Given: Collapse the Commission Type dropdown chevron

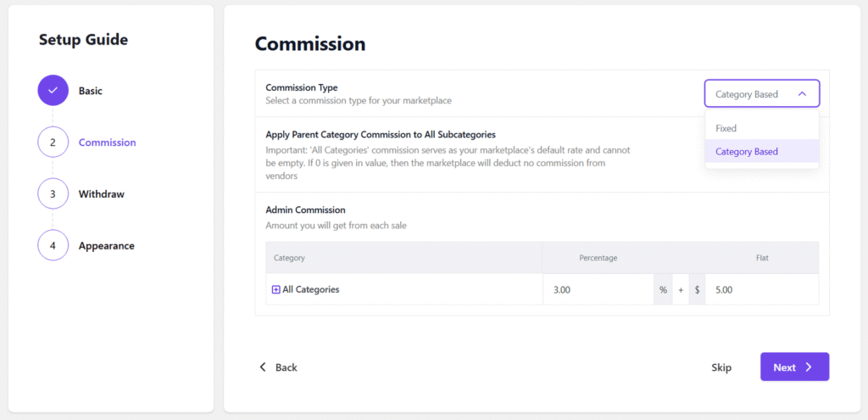Looking at the screenshot, I should (802, 94).
